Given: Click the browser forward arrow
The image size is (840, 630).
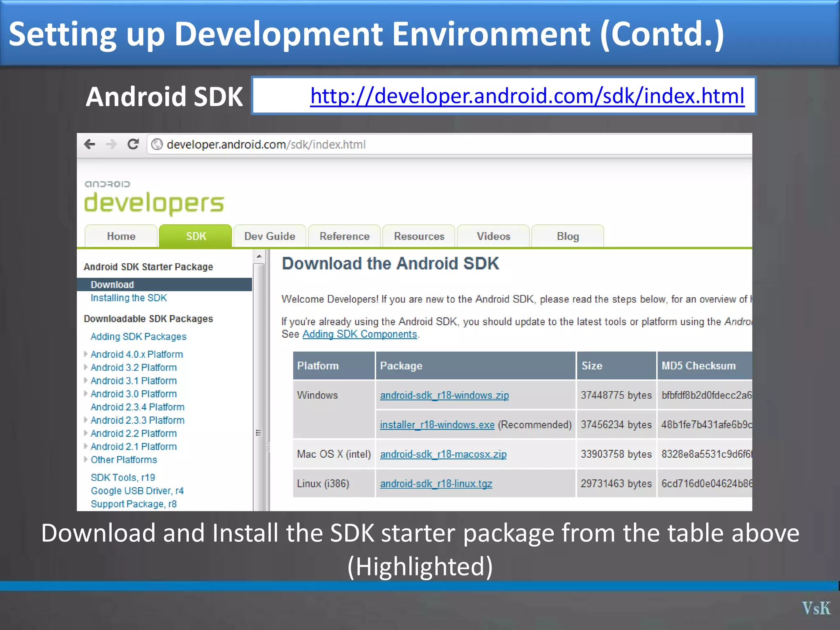Looking at the screenshot, I should point(111,144).
